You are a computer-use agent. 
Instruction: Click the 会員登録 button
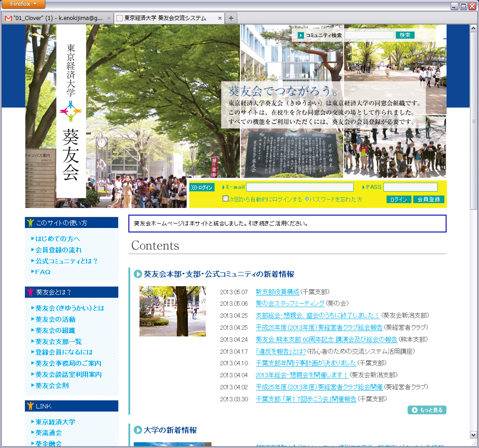click(x=428, y=200)
